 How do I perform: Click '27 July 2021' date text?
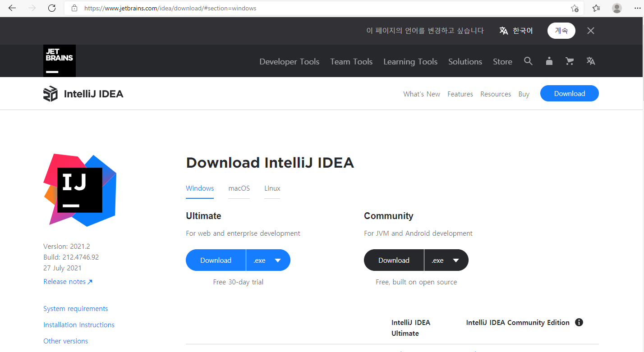[62, 268]
